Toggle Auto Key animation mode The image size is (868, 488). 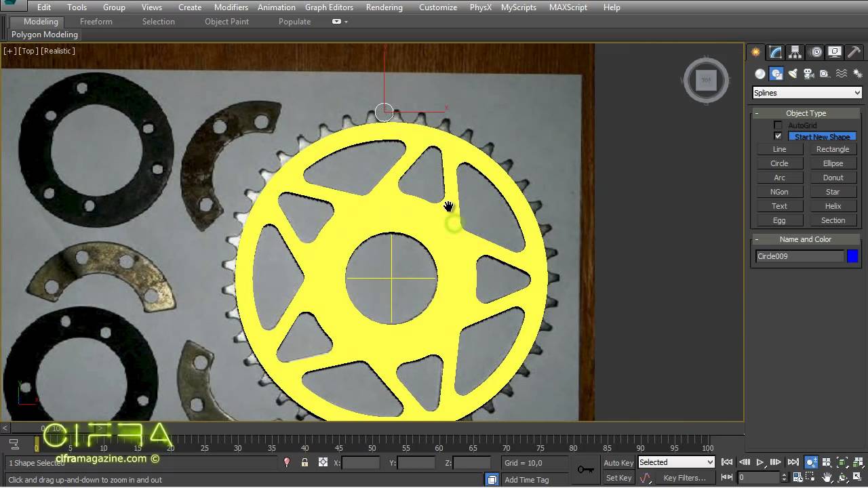click(x=618, y=463)
